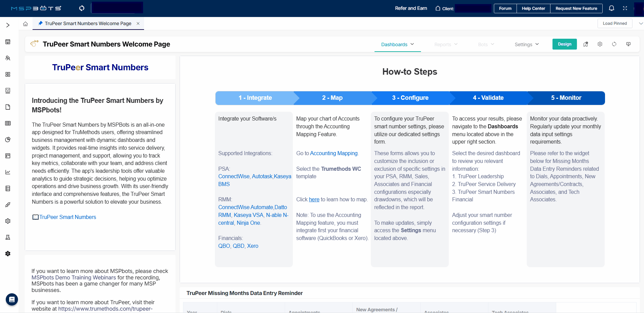
Task: Click the sync icon beside MSPbots logo
Action: coord(82,8)
